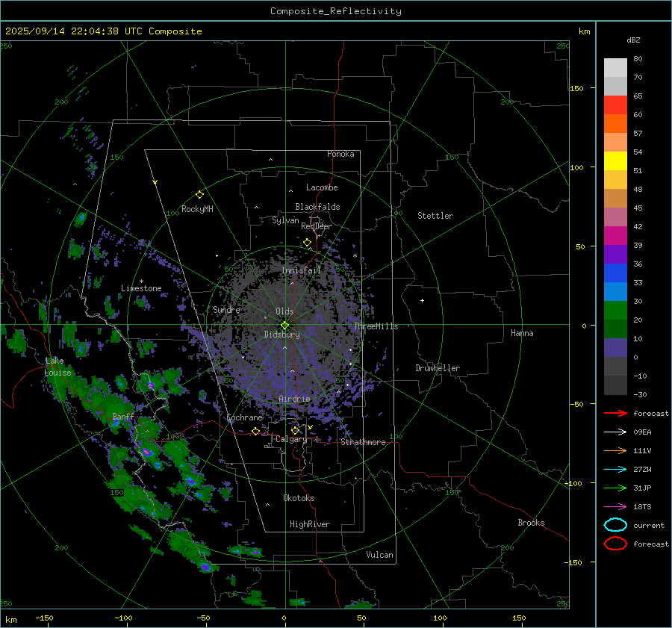Click the Banff label on map
672x628 pixels.
tap(123, 416)
